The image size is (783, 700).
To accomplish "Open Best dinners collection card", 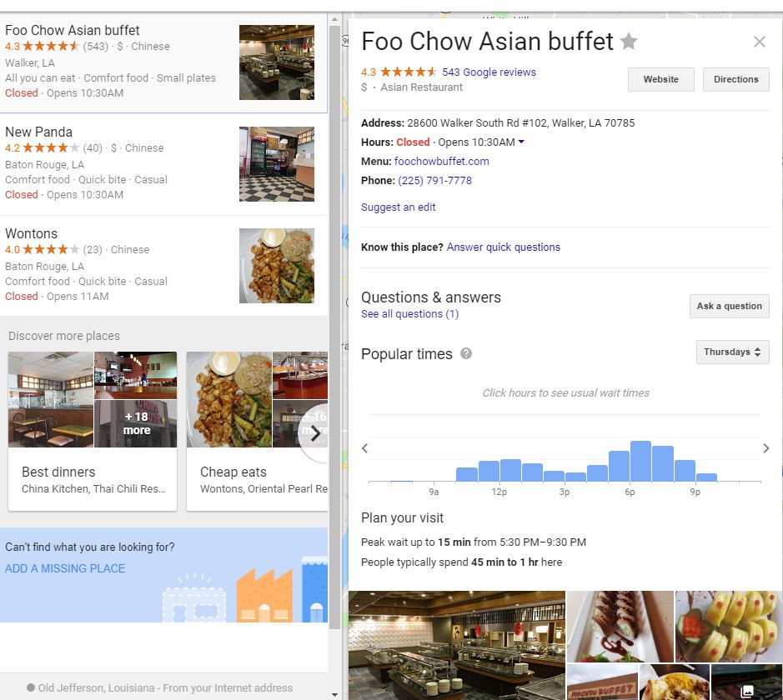I will (x=93, y=431).
